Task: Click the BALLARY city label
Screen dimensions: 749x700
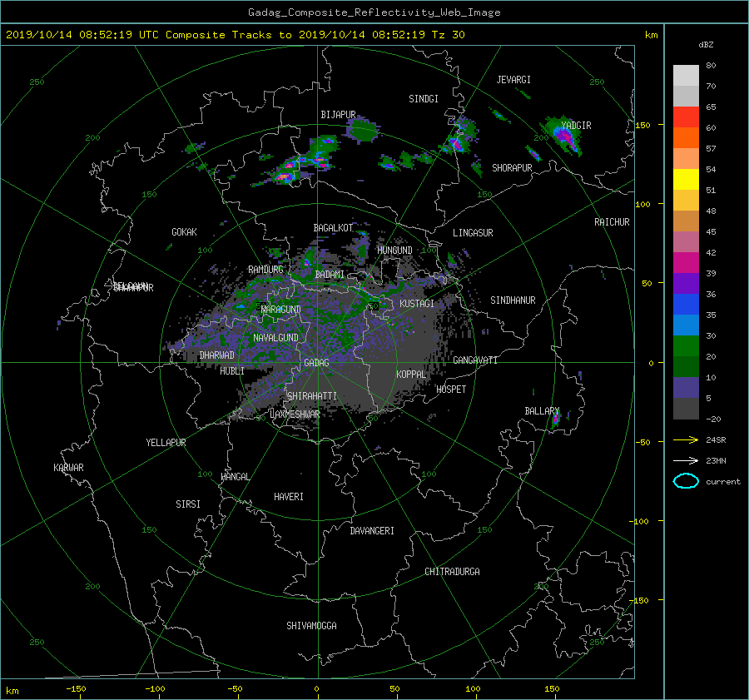Action: [542, 411]
